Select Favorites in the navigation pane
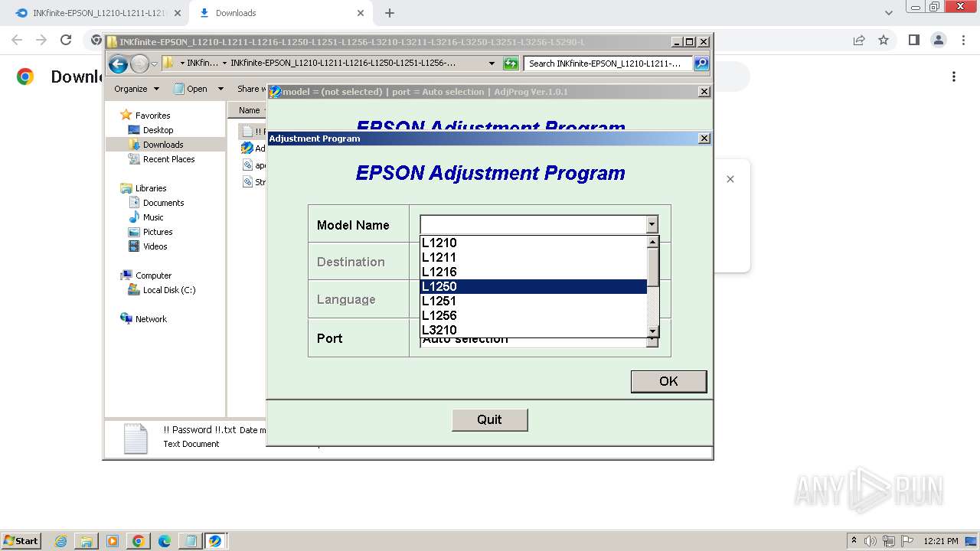The image size is (980, 551). (x=152, y=116)
